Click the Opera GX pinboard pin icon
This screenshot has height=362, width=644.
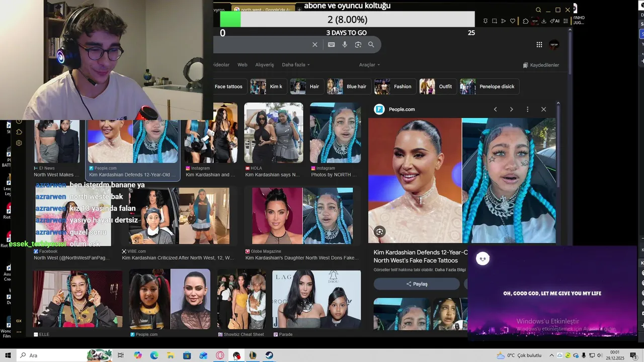tap(485, 21)
